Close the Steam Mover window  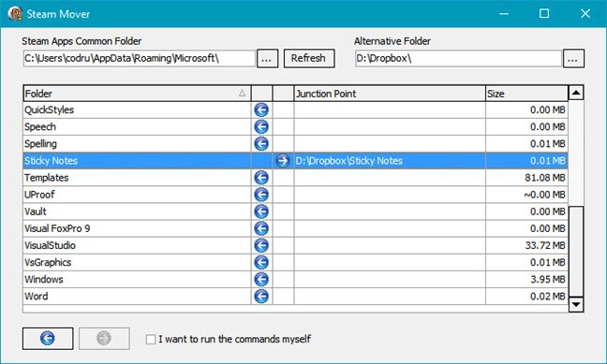click(585, 14)
